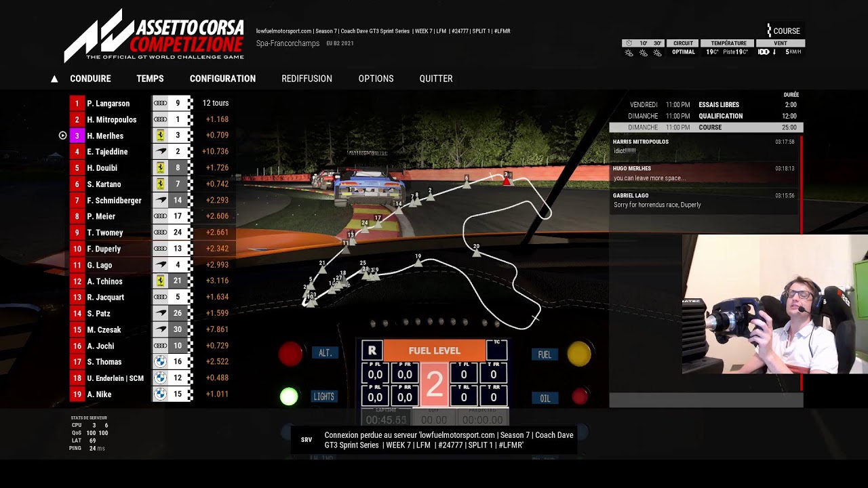This screenshot has height=488, width=868.
Task: Click the BMW logo in S. Thomas' row
Action: [x=160, y=362]
